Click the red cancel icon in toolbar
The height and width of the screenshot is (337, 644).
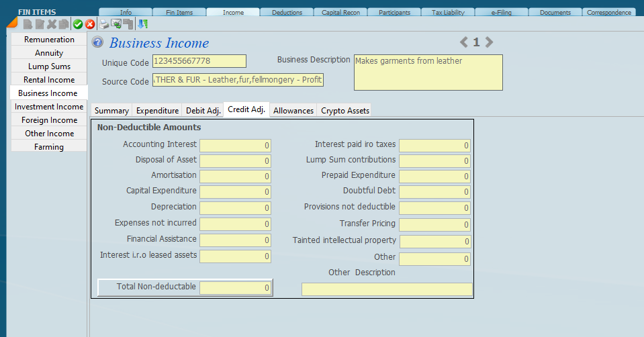click(89, 24)
